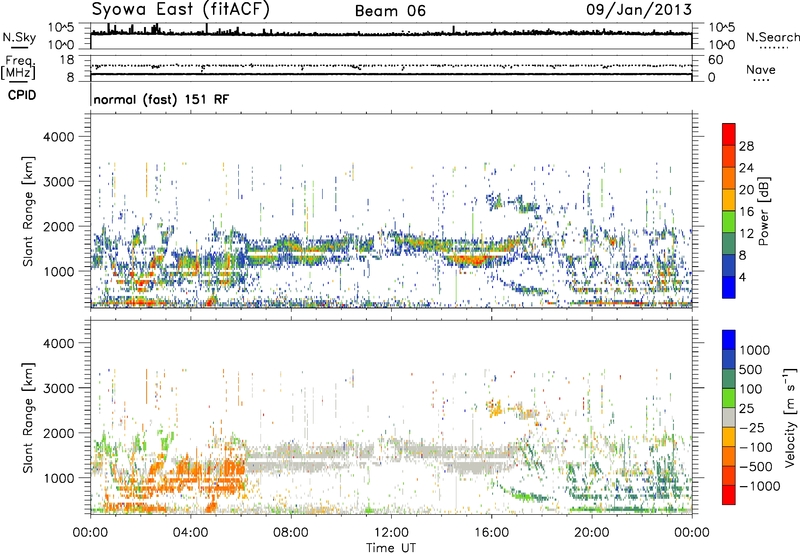Click the '4' label on the power colorbar
Viewport: 800px width, 554px height.
[x=742, y=277]
